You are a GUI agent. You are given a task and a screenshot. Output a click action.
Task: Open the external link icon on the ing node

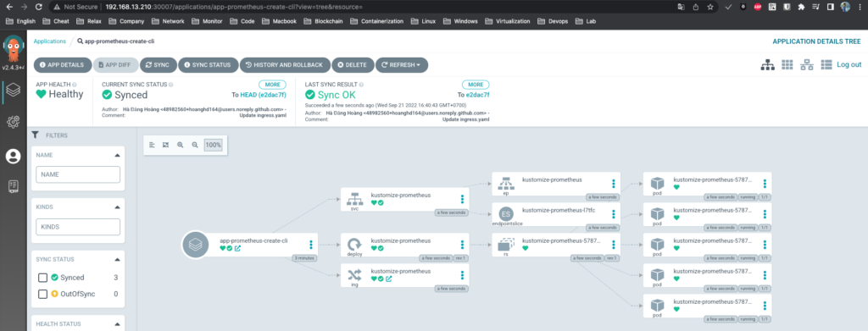click(x=388, y=279)
